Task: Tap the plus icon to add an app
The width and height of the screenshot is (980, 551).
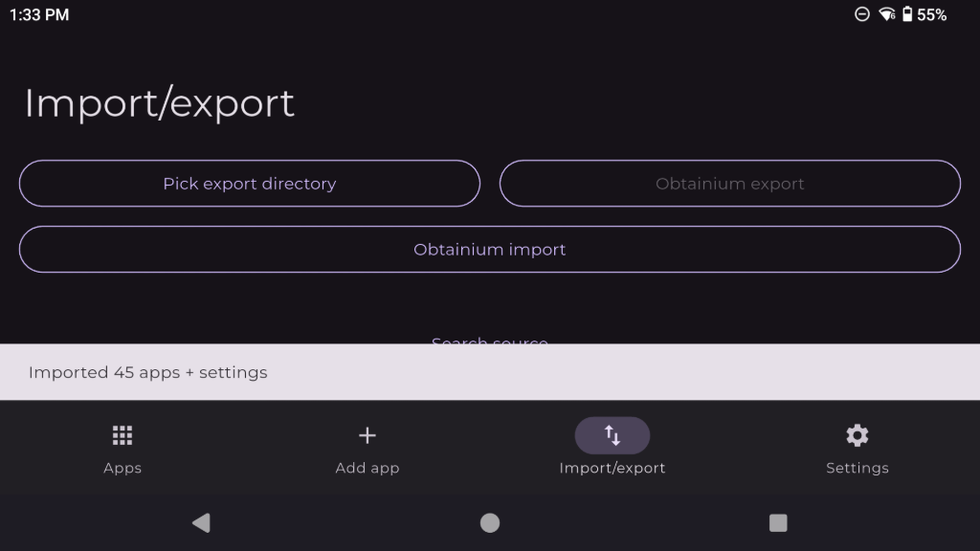Action: pos(367,435)
